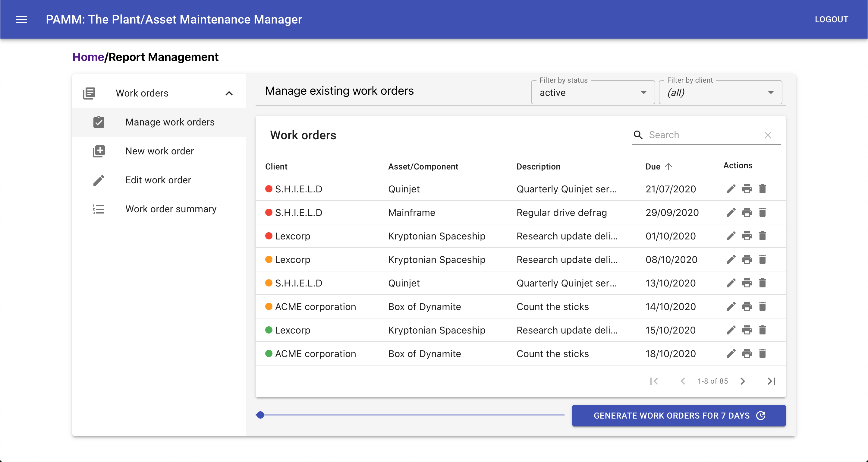
Task: Open the hamburger navigation menu
Action: point(22,19)
